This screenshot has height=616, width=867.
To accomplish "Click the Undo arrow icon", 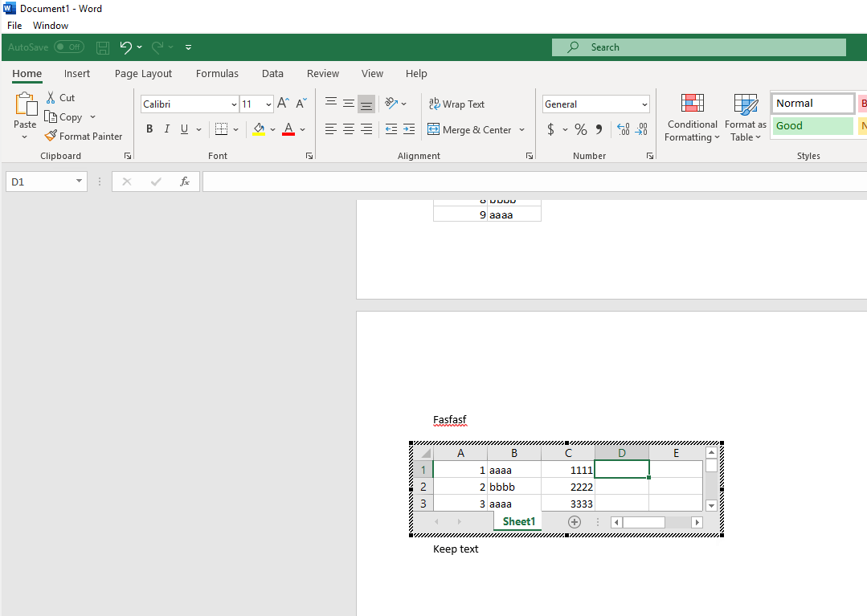I will [126, 47].
